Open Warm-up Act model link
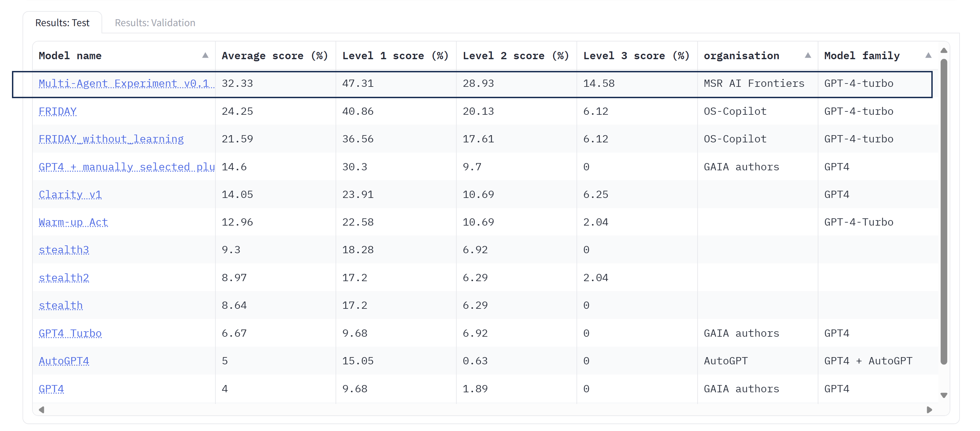 (73, 222)
